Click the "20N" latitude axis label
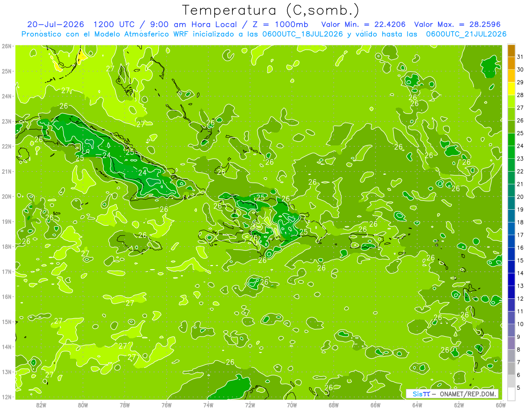The width and height of the screenshot is (532, 411). pyautogui.click(x=7, y=196)
